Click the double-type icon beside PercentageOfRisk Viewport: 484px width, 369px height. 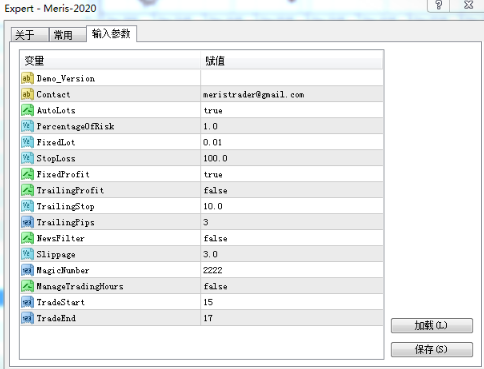click(x=27, y=126)
